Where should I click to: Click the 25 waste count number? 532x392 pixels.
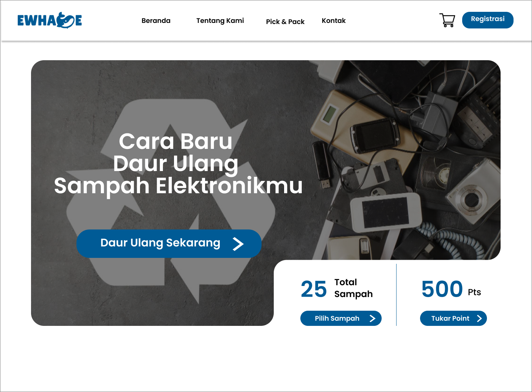314,289
